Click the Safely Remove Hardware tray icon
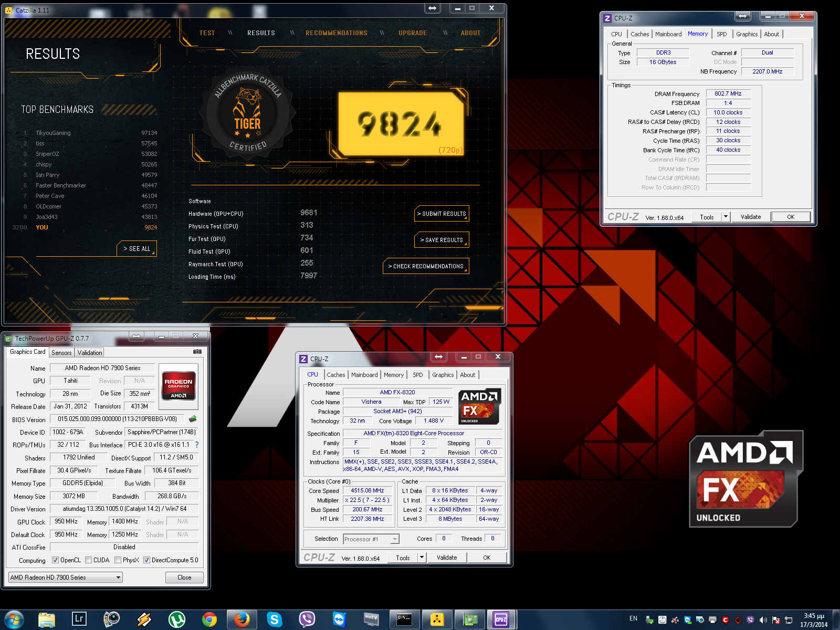Image resolution: width=840 pixels, height=630 pixels. coord(649,620)
